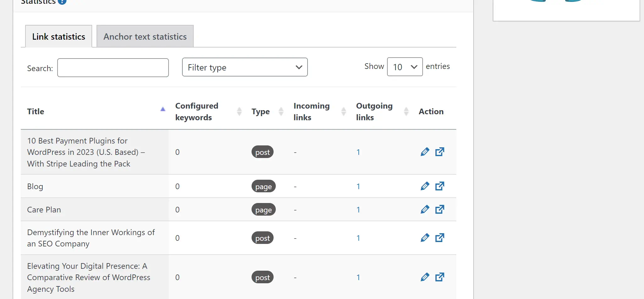Edit the Care Plan page
The width and height of the screenshot is (644, 299).
click(x=425, y=209)
